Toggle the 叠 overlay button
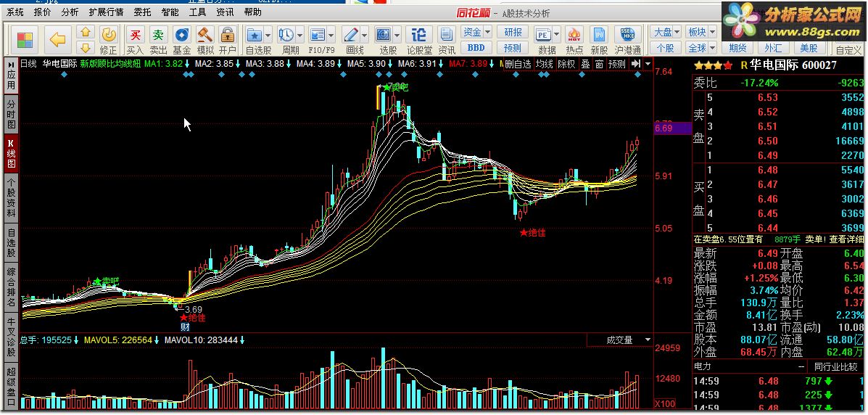868x415 pixels. pyautogui.click(x=585, y=64)
